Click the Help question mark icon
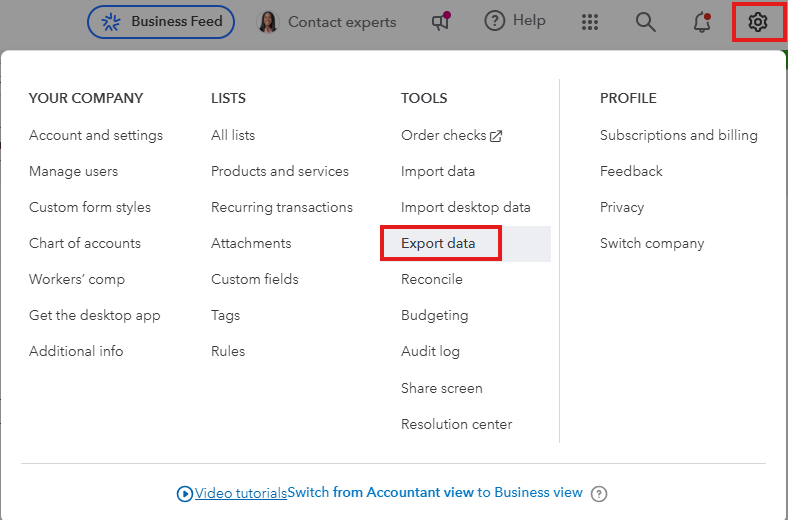The image size is (788, 520). point(495,21)
